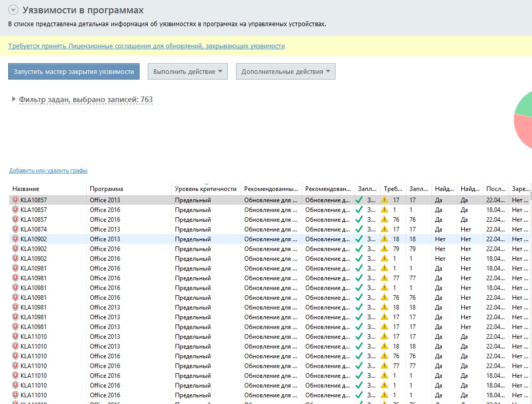Image resolution: width=532 pixels, height=404 pixels.
Task: Click Предельный cell in KLA10902 Office 2013 row
Action: (x=193, y=239)
